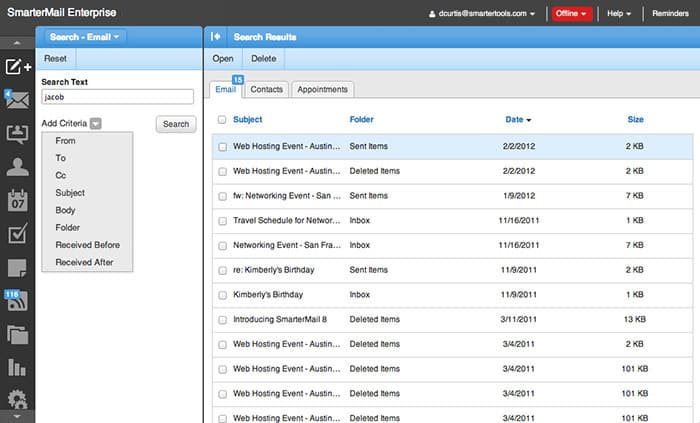Open the tasks checkmark icon
Viewport: 700px width, 423px height.
17,233
